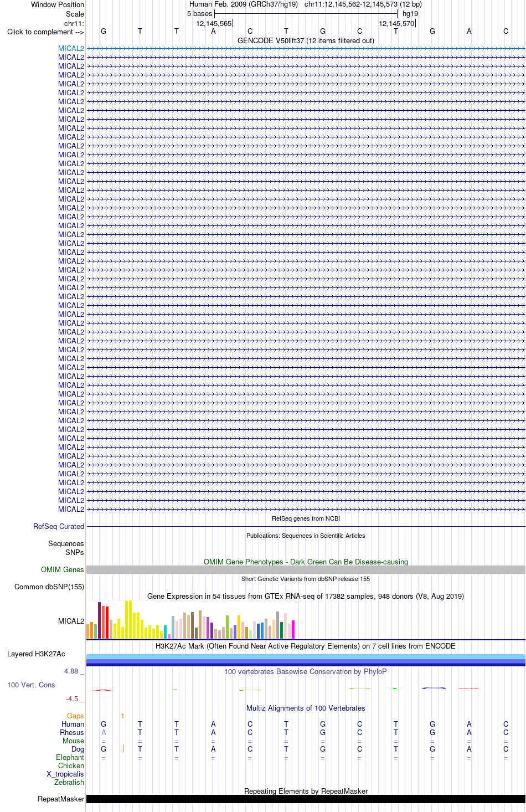Click the 4.88 PhyloP maximum value
The width and height of the screenshot is (526, 812).
71,671
